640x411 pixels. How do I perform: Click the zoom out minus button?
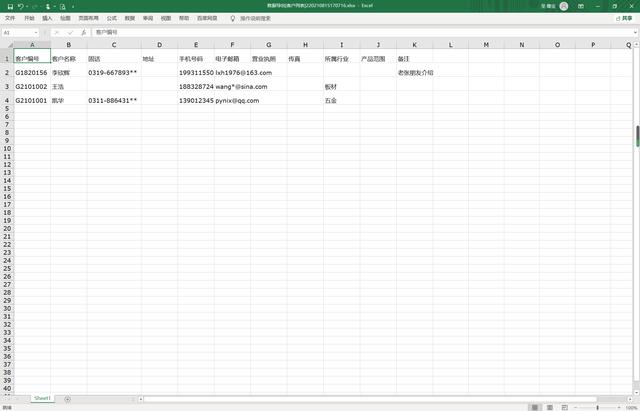[x=576, y=407]
